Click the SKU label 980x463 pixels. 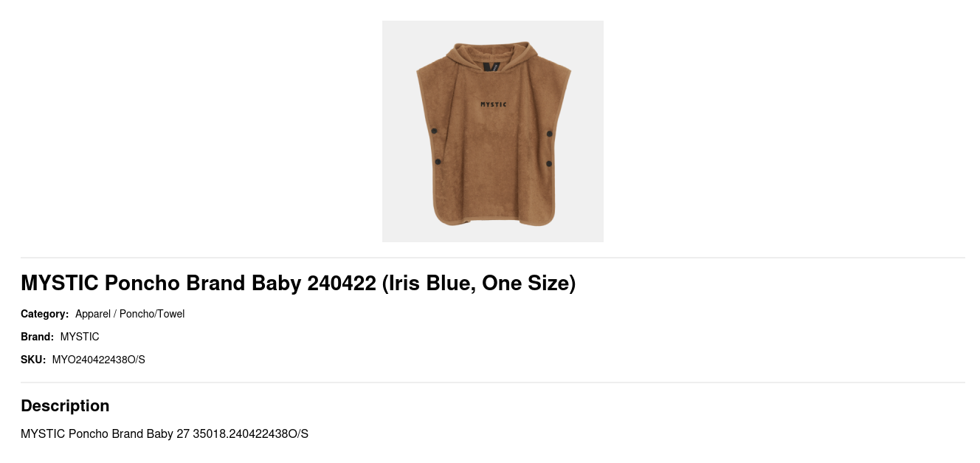tap(33, 360)
